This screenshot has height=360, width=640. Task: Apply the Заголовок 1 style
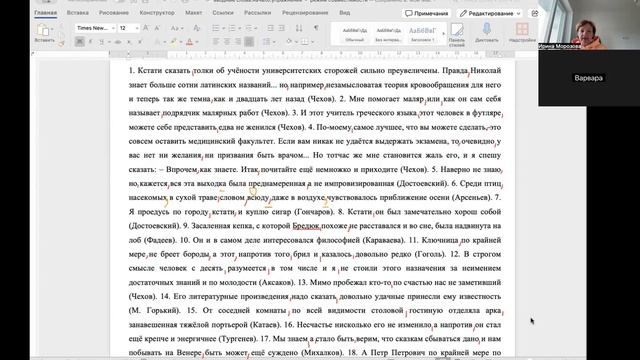[422, 34]
